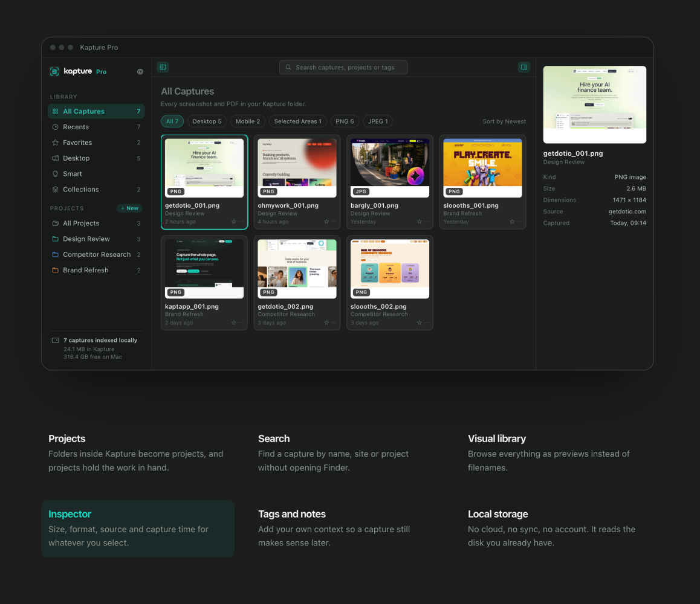This screenshot has height=604, width=700.
Task: Choose the Local storage feature
Action: (557, 528)
